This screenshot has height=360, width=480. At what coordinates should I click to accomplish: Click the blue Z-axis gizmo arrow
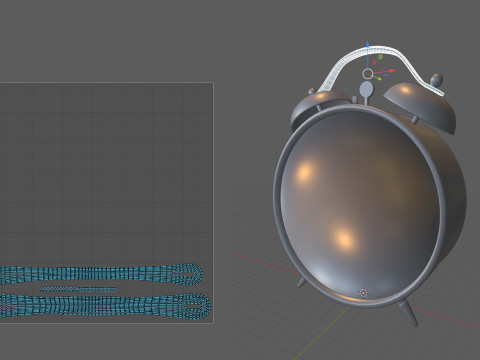tap(368, 45)
